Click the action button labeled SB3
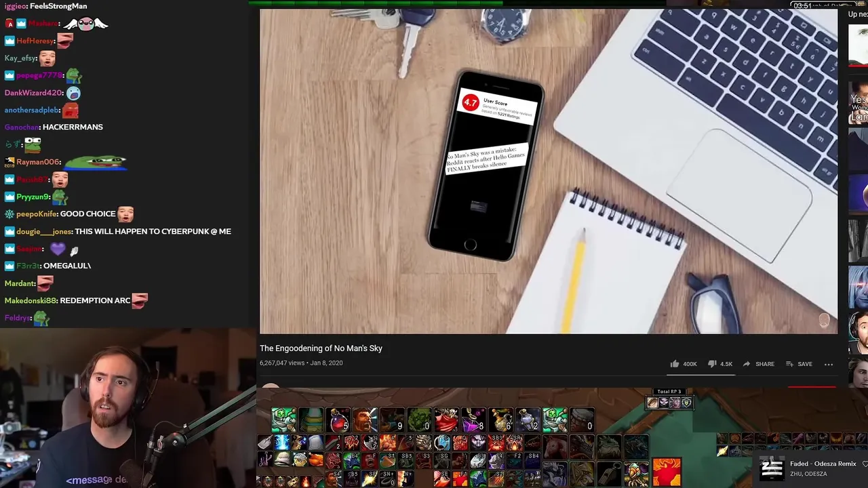The height and width of the screenshot is (488, 868). pyautogui.click(x=496, y=443)
